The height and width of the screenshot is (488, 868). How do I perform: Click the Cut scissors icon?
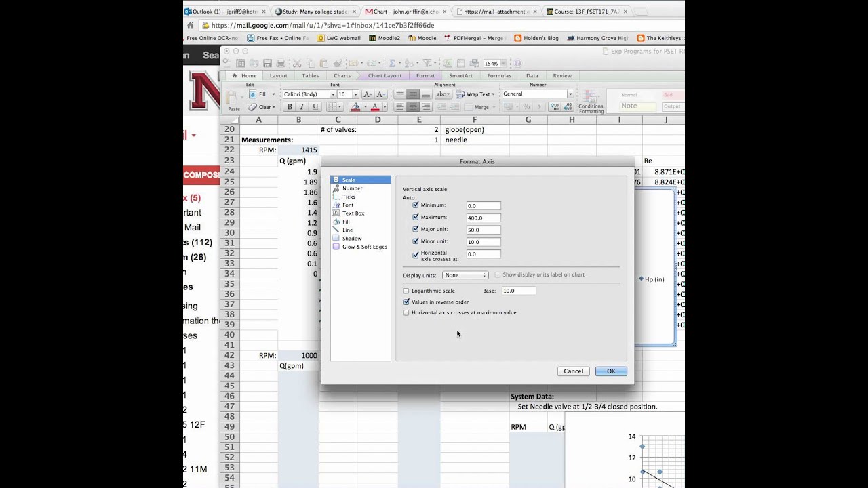[x=297, y=63]
